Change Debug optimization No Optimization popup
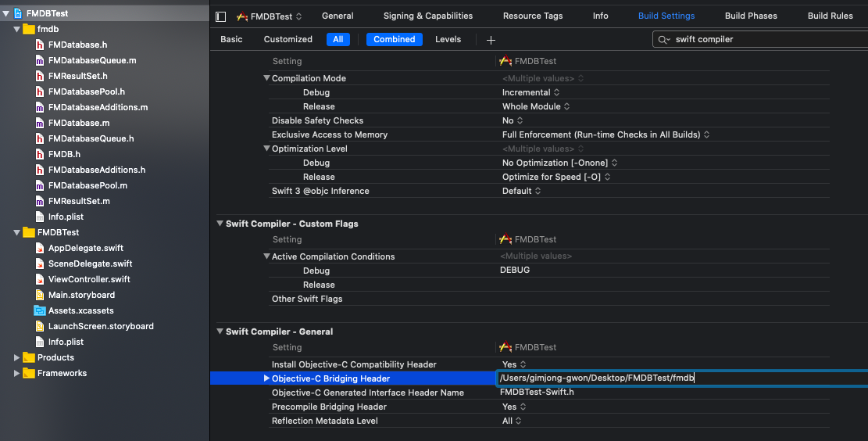 (559, 163)
